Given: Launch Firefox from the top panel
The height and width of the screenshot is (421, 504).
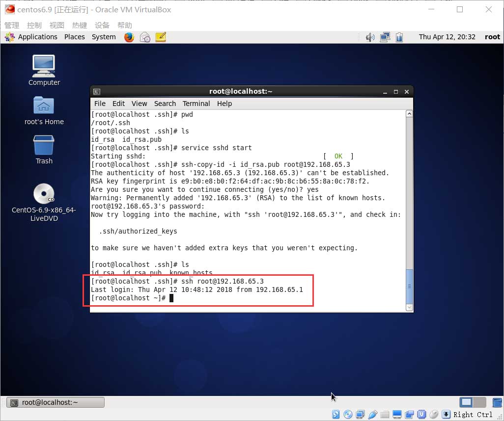Looking at the screenshot, I should point(129,37).
